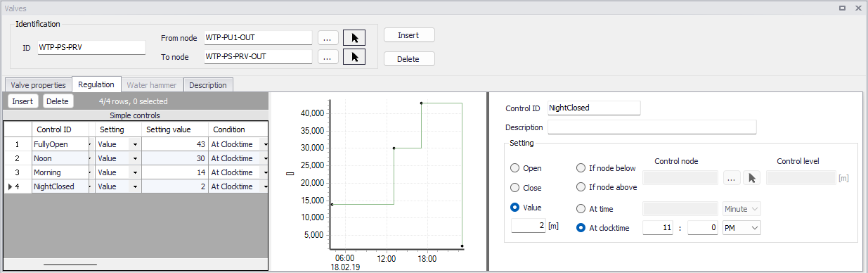Click the Insert button beside Identification
The width and height of the screenshot is (868, 273).
[x=409, y=34]
